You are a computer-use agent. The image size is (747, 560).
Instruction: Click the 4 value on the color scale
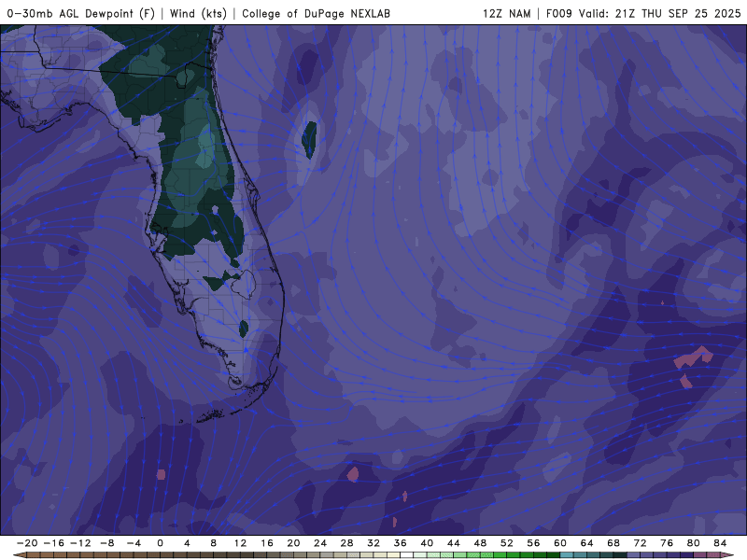coord(187,543)
